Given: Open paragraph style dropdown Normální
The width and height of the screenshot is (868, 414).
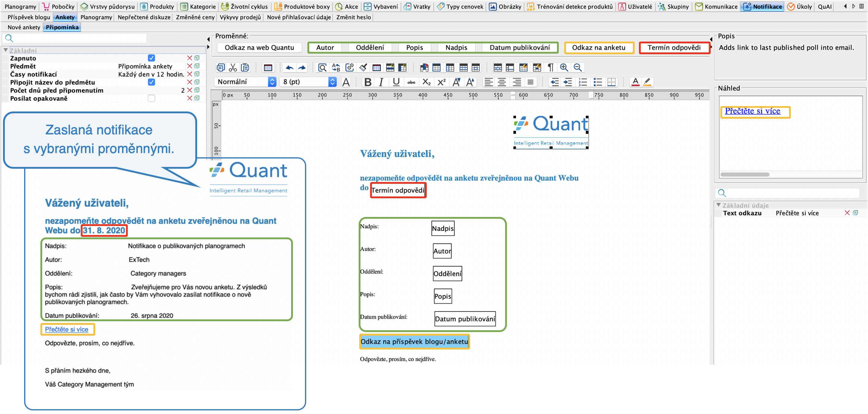Looking at the screenshot, I should 245,82.
